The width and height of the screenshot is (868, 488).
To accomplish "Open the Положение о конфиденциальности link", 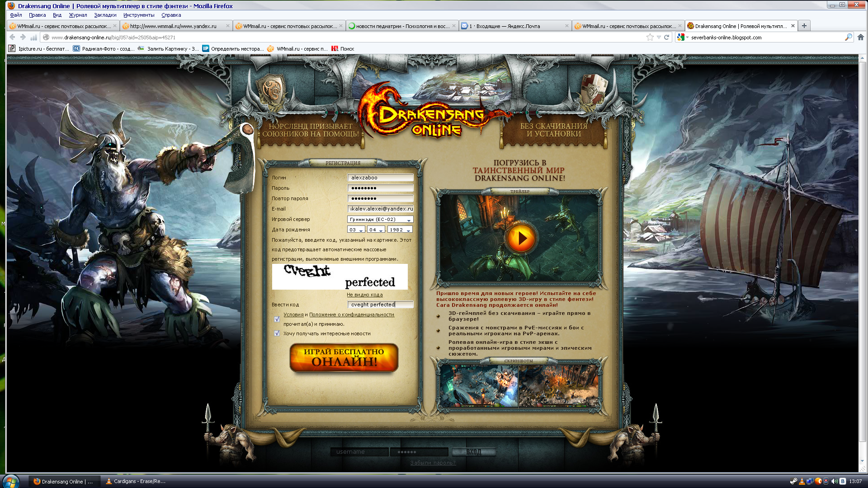I will pyautogui.click(x=352, y=314).
